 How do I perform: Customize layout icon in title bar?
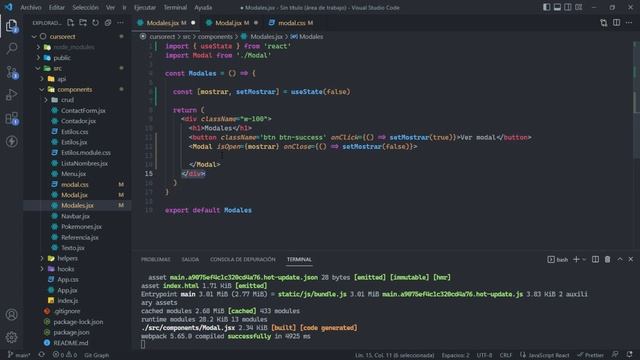pos(578,7)
